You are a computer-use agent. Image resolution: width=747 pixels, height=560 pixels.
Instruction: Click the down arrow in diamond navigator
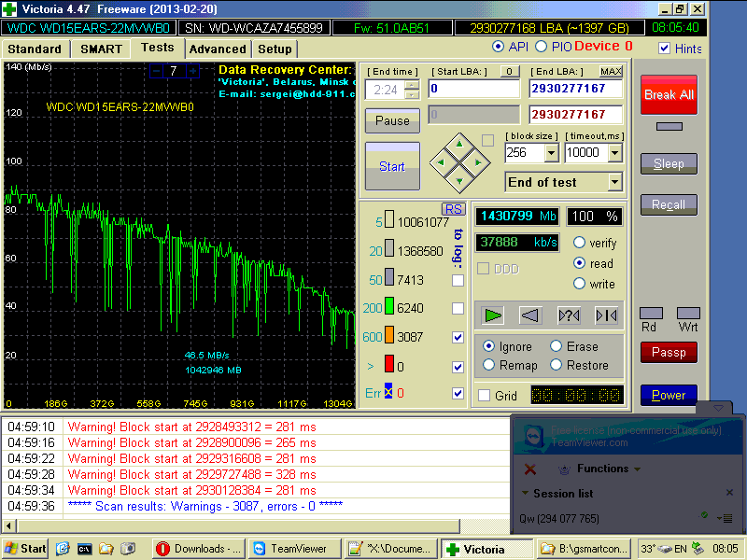point(459,181)
